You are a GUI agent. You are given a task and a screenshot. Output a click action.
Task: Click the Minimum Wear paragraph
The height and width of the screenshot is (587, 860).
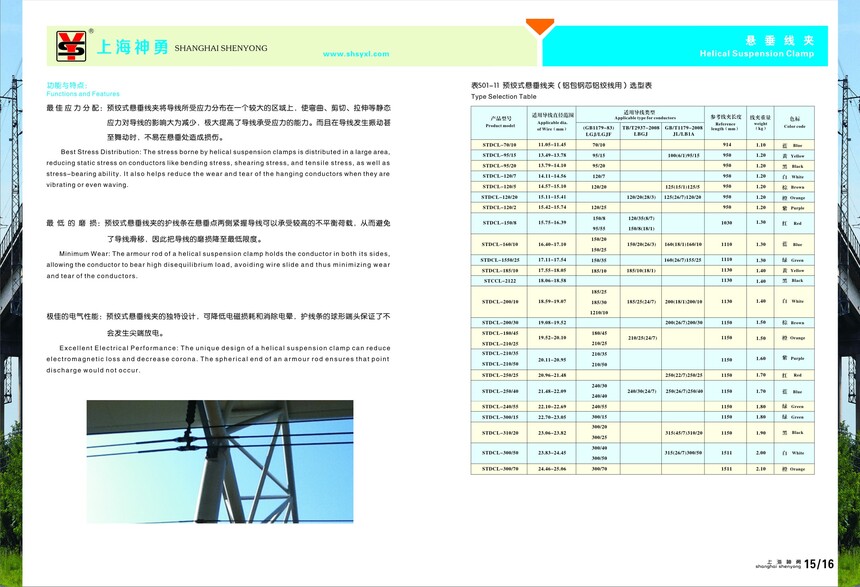218,265
